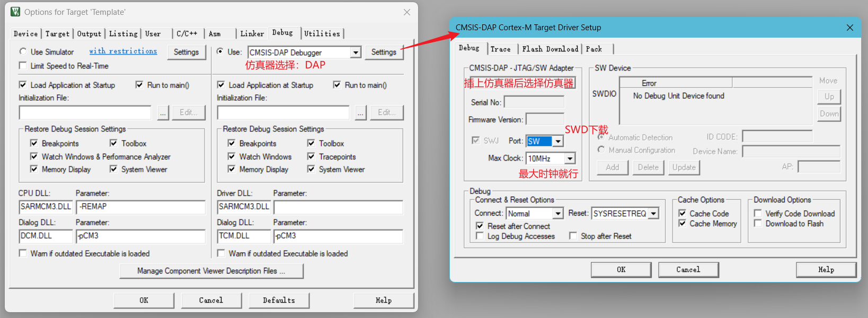This screenshot has height=318, width=868.
Task: Open the Utilities tab
Action: tap(322, 33)
